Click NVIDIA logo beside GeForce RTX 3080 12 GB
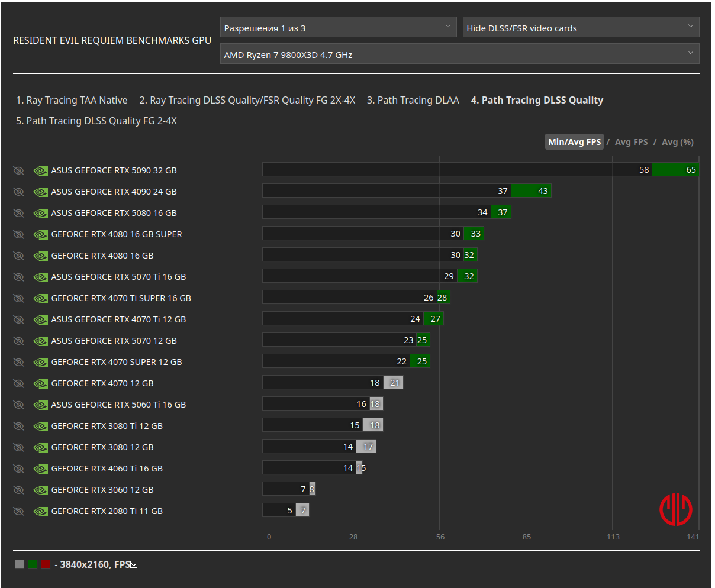Viewport: 715px width, 588px height. [40, 447]
